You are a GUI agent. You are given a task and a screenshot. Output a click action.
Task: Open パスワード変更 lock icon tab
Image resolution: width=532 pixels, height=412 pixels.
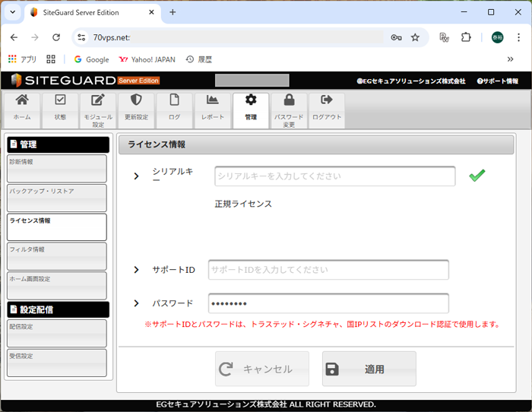(x=289, y=111)
